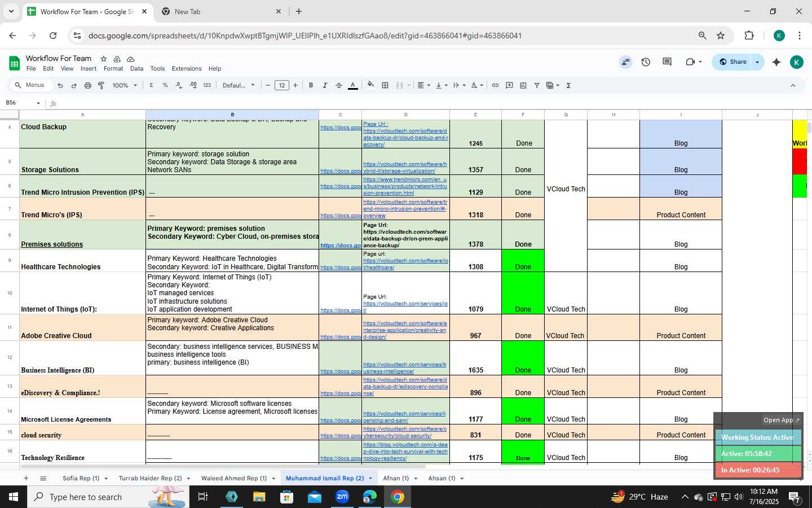Switch to Waleed Ahmed Rep (1) tab
Viewport: 812px width, 508px height.
tap(234, 478)
